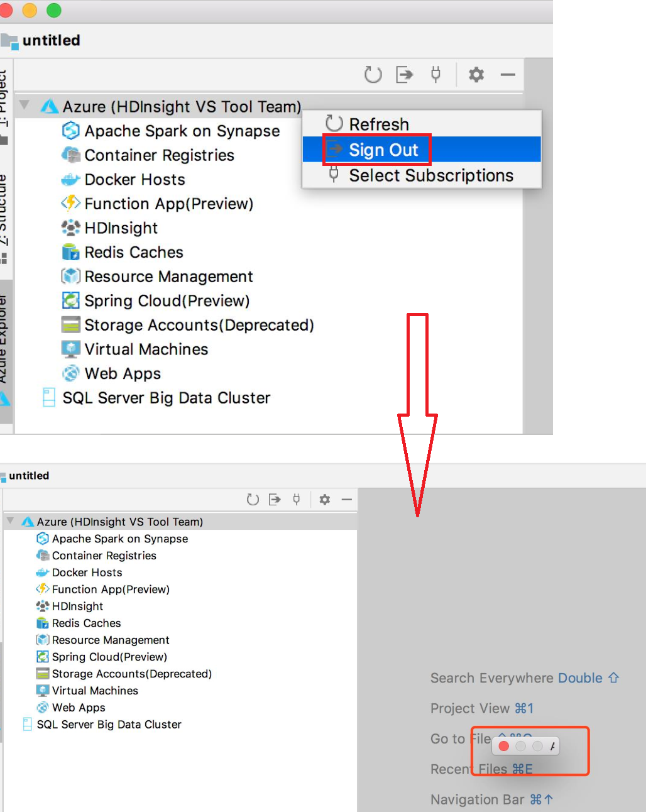
Task: Click the Sign Out arrow icon in the toolbar
Action: (x=404, y=75)
